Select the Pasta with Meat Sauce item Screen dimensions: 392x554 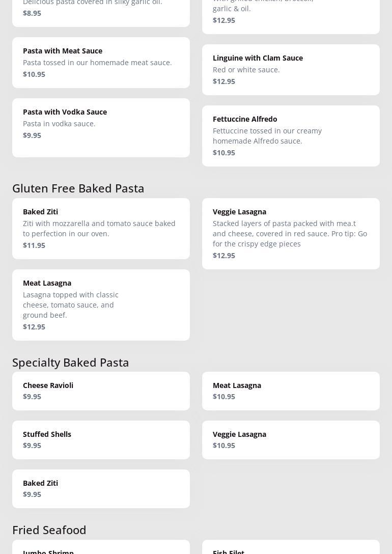point(101,62)
